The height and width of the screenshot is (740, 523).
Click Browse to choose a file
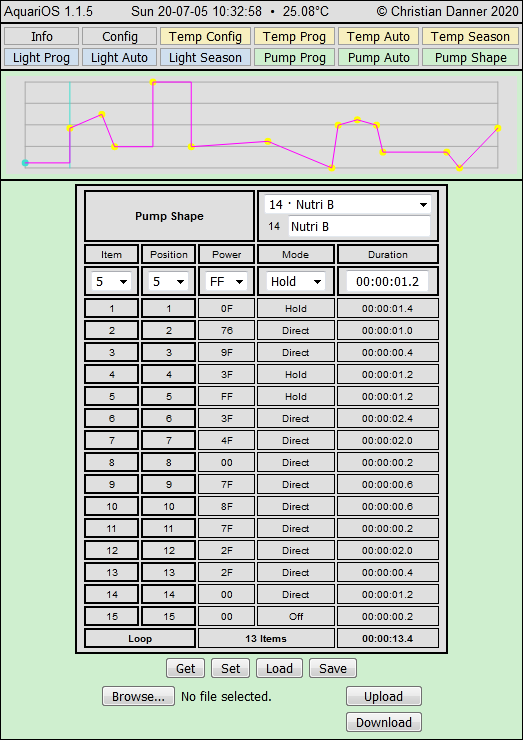(x=138, y=697)
